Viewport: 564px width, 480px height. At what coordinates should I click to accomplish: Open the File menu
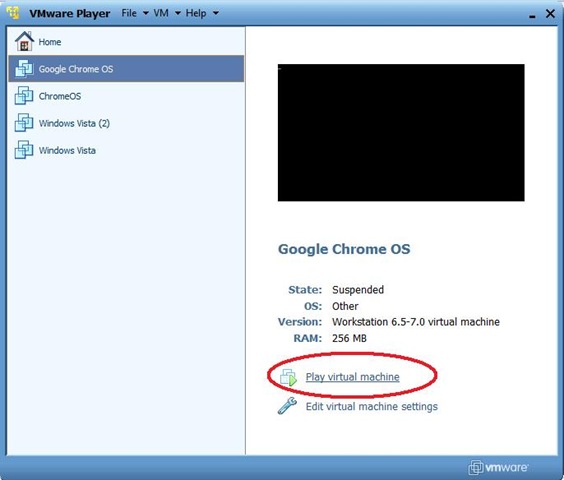129,13
